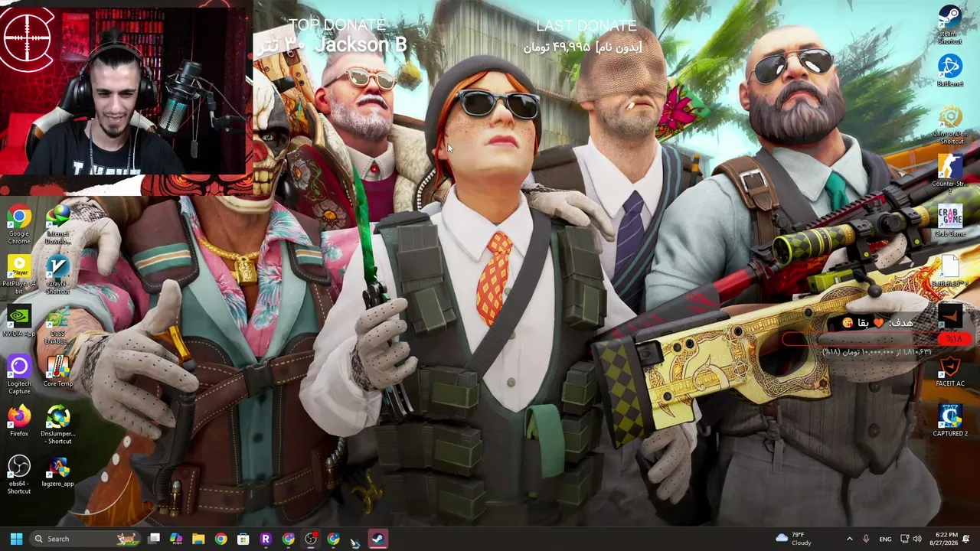The image size is (980, 551).
Task: Select the DLSS ENABLE desktop shortcut
Action: 58,326
